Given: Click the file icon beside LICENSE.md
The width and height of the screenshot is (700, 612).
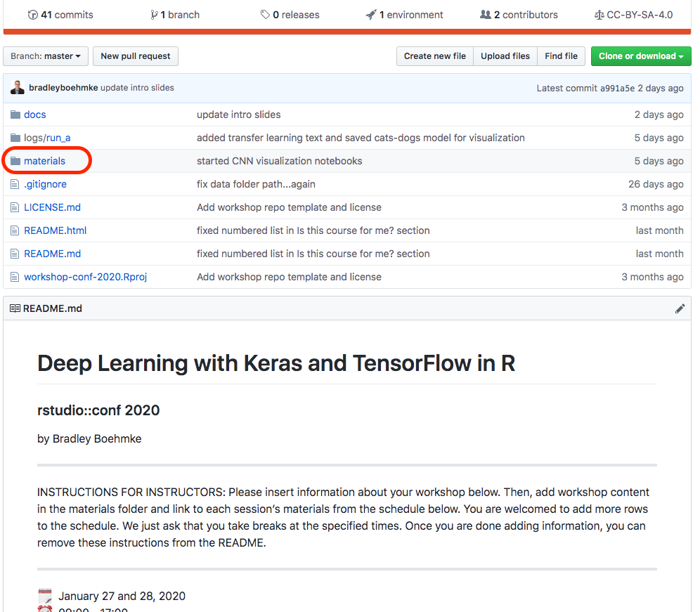Looking at the screenshot, I should (x=15, y=207).
